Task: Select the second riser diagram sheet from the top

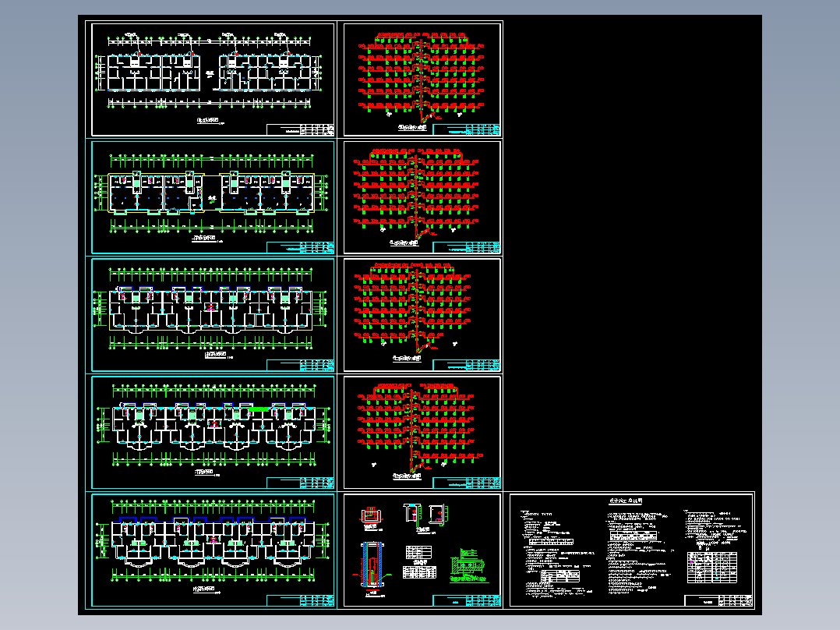Action: pos(422,197)
